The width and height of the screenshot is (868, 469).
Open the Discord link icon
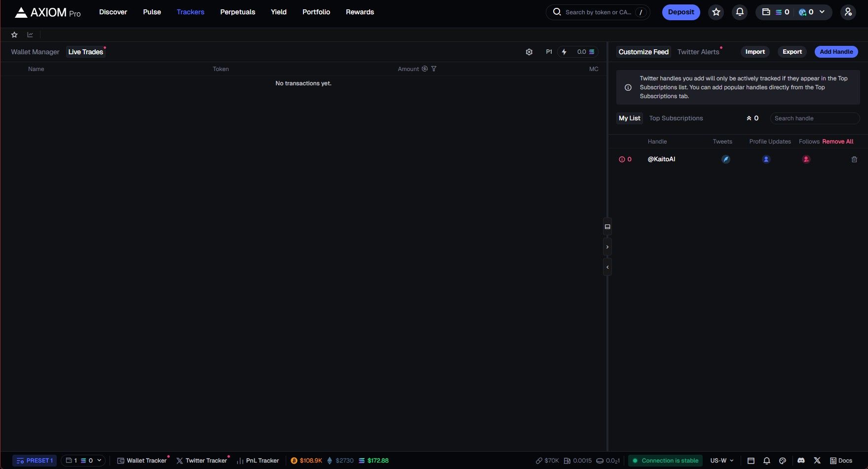pos(801,461)
